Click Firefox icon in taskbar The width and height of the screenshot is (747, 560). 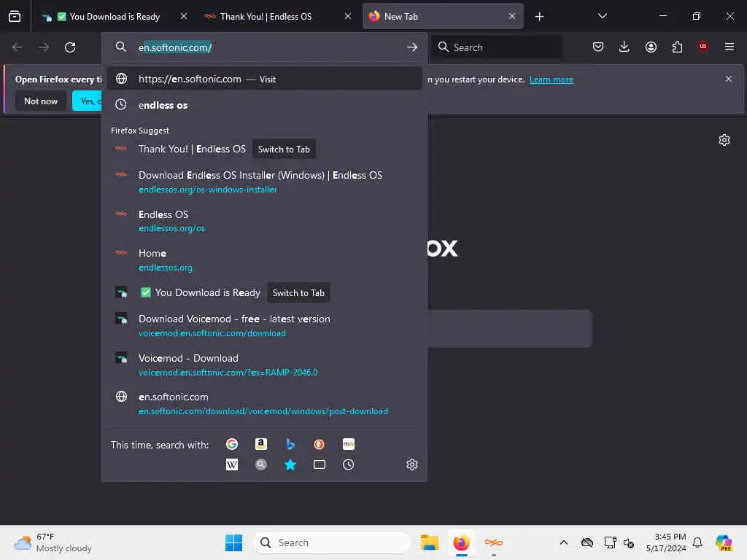point(461,542)
